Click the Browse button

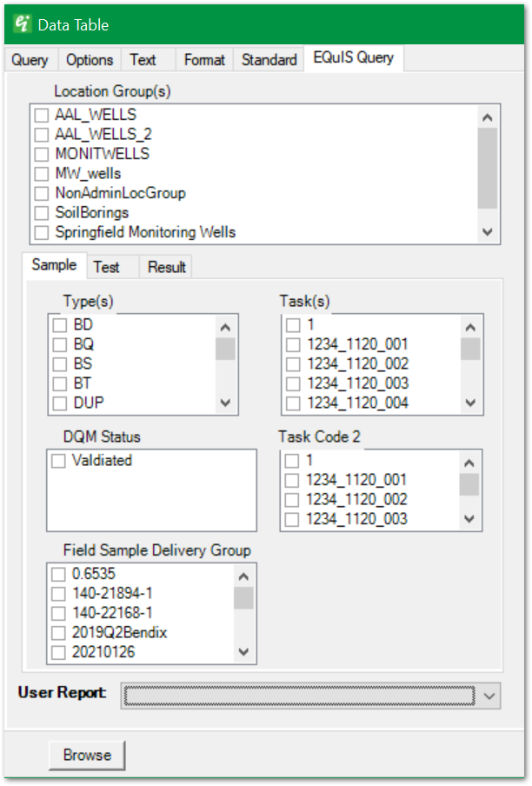pos(86,755)
